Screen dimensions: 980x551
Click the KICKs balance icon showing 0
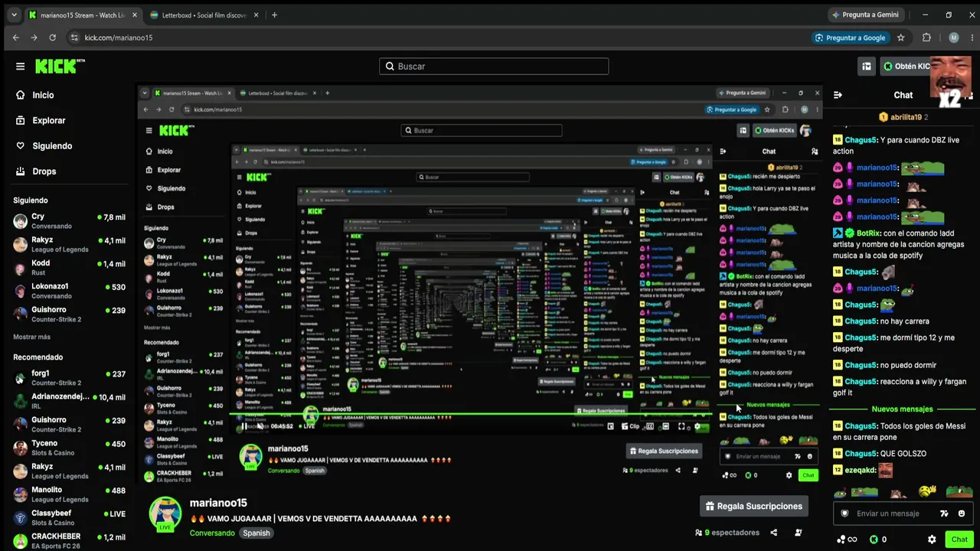click(x=878, y=540)
